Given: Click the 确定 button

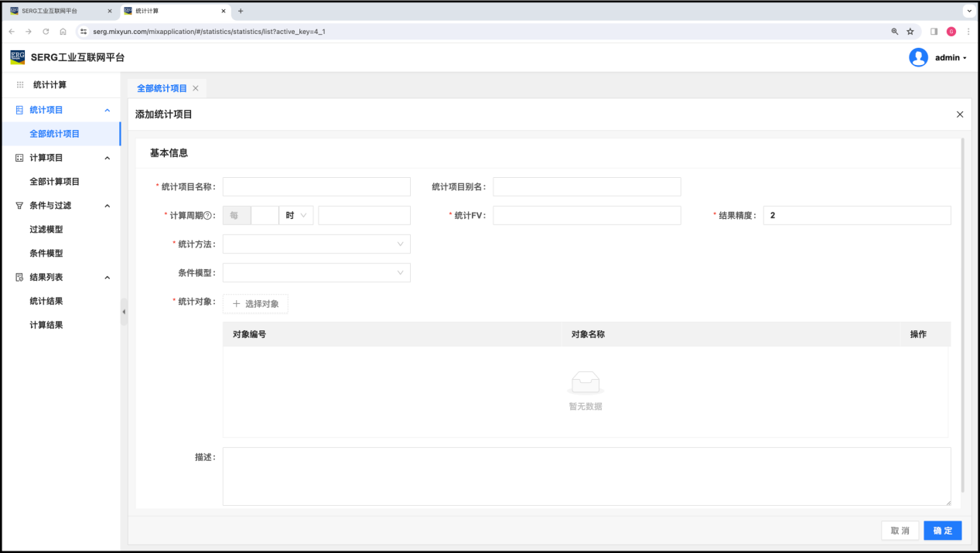Looking at the screenshot, I should pos(942,531).
